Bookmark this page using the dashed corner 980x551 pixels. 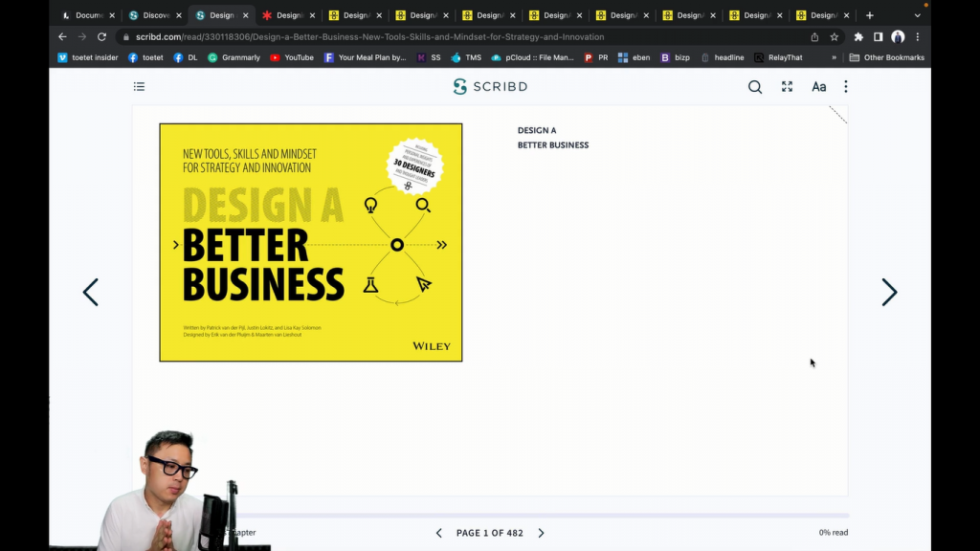(x=838, y=115)
